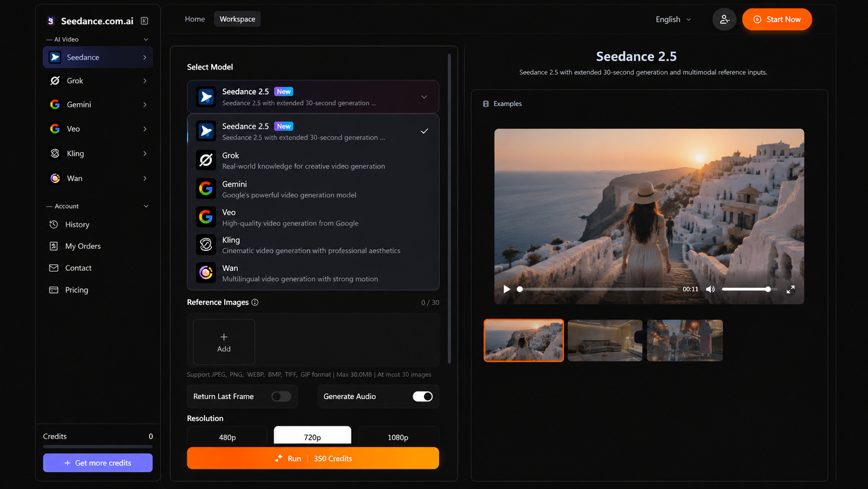Screen dimensions: 868x489
Task: Run generation for 350 Credits
Action: tap(313, 458)
